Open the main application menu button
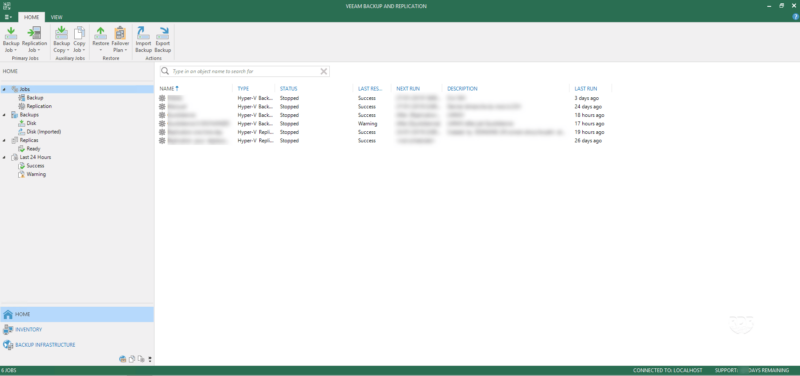 [8, 17]
